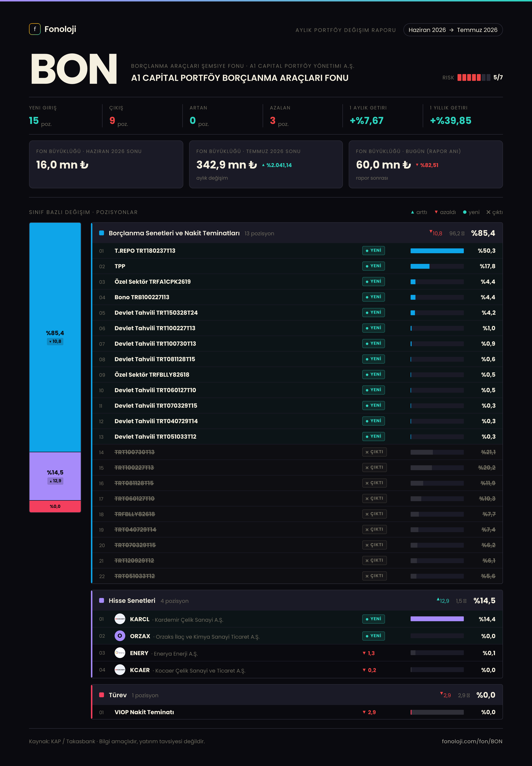532x766 pixels.
Task: Select the Haziran 2026 to Temmuz 2026 period pill
Action: pos(453,30)
